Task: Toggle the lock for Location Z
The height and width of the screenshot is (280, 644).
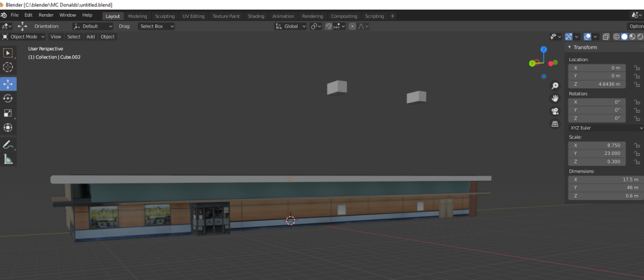Action: (636, 84)
